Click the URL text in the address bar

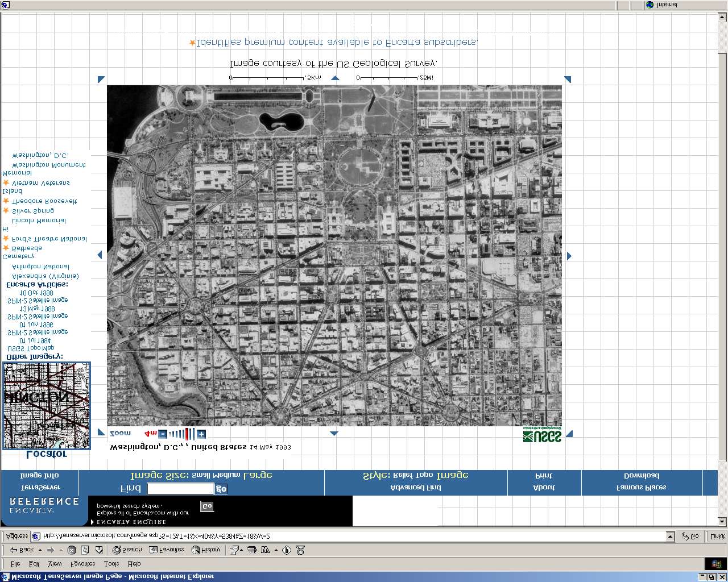(x=156, y=536)
